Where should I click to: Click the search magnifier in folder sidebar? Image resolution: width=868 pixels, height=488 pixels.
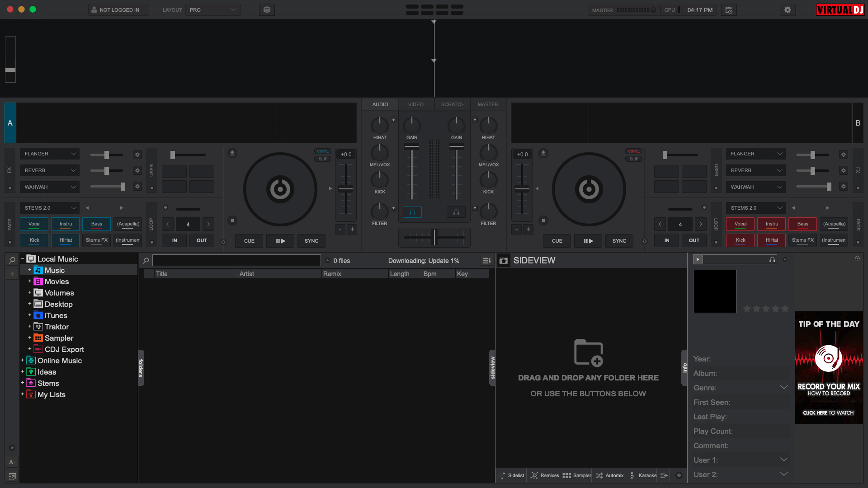click(12, 260)
